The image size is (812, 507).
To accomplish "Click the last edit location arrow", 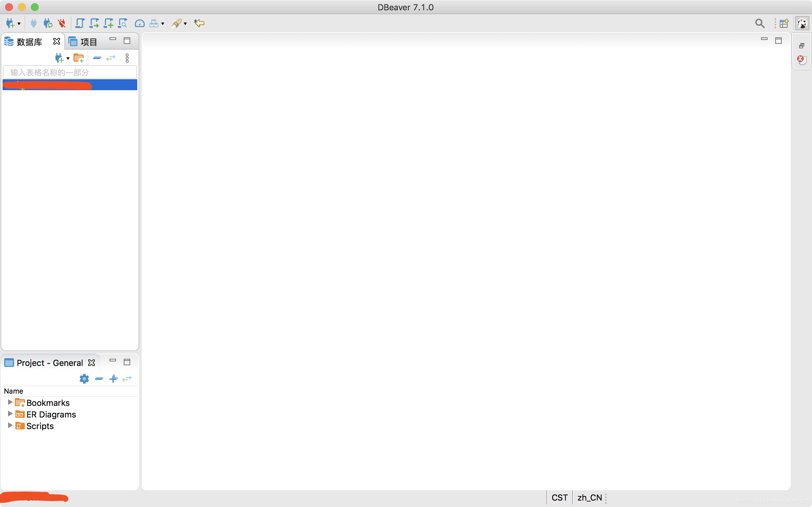I will pos(199,23).
